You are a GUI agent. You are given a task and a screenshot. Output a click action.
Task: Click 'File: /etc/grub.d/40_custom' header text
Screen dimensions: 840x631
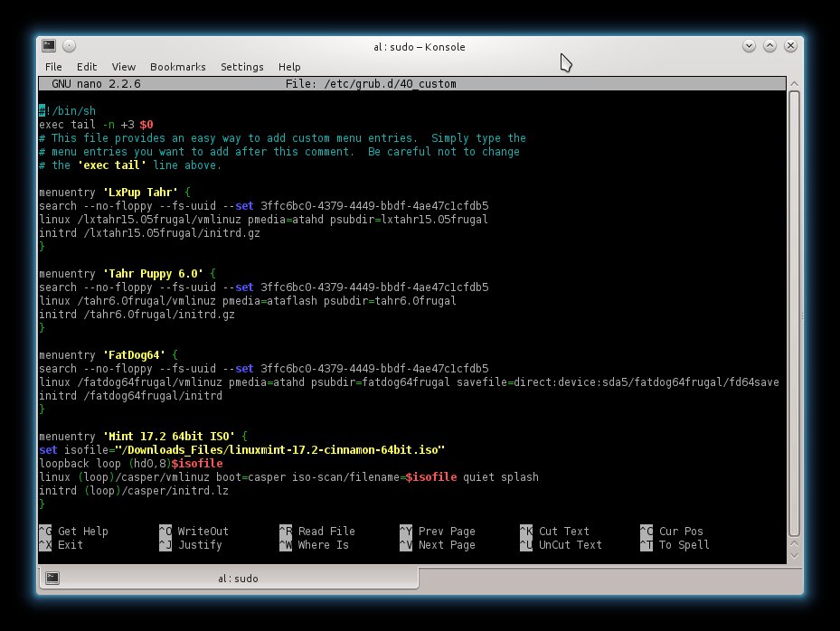coord(371,83)
